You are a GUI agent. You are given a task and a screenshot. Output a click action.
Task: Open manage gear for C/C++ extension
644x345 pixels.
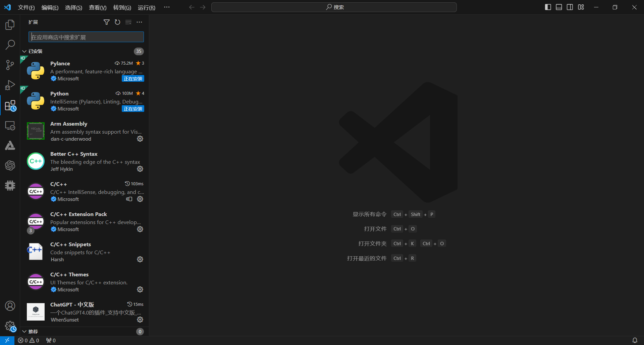coord(140,199)
